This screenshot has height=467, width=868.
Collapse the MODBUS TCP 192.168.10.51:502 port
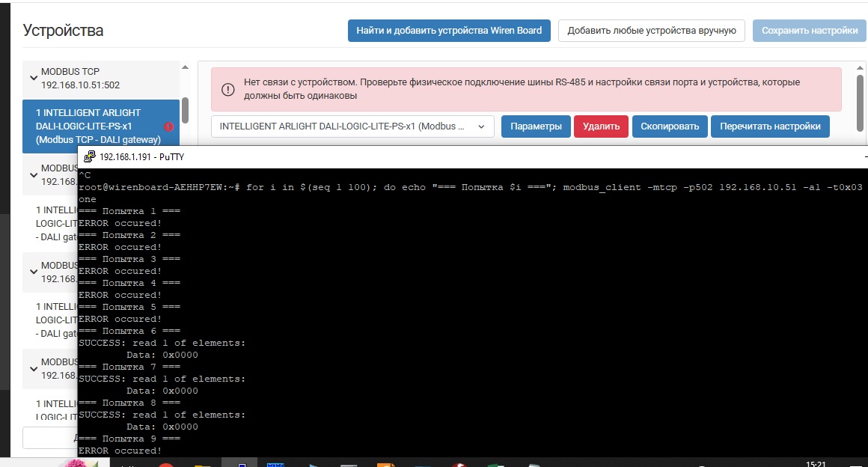pos(34,78)
